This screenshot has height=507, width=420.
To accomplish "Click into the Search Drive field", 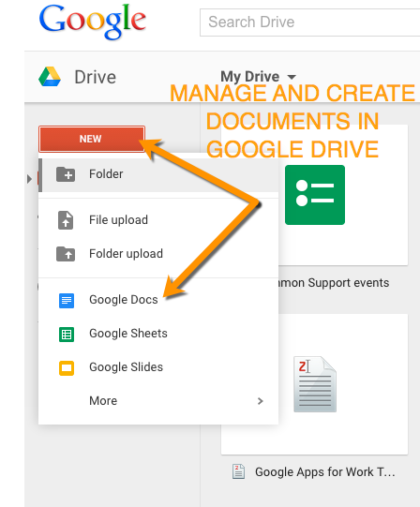I will (309, 22).
